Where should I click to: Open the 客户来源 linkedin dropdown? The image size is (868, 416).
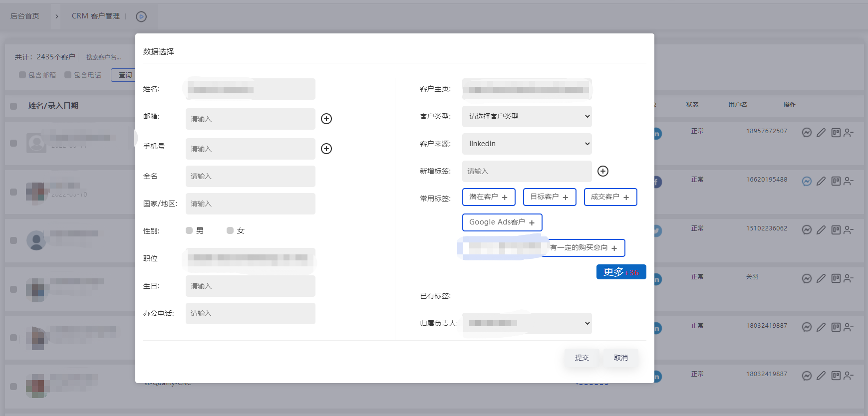click(x=527, y=144)
